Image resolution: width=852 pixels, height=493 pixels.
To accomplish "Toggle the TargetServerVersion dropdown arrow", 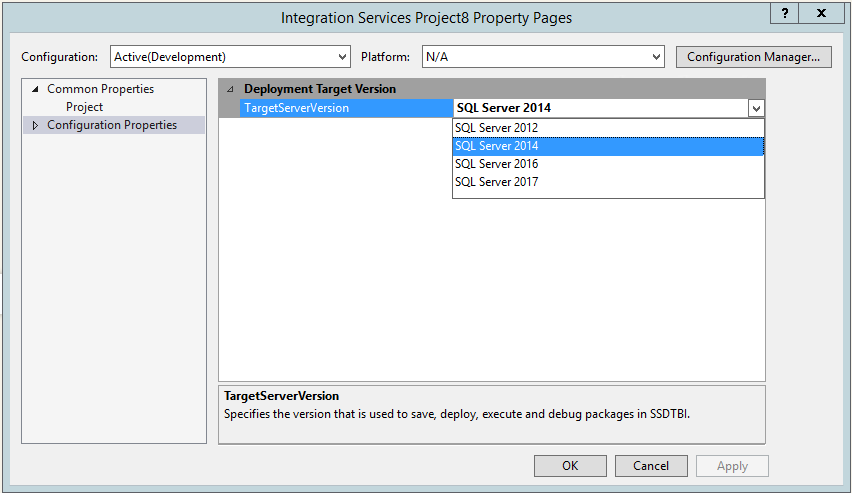I will pos(756,108).
